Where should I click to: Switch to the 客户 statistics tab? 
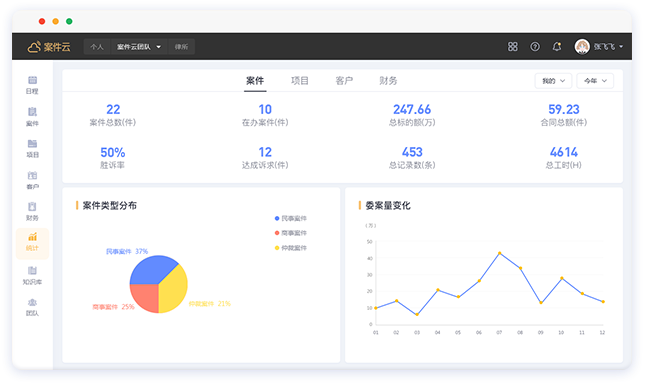[x=344, y=81]
